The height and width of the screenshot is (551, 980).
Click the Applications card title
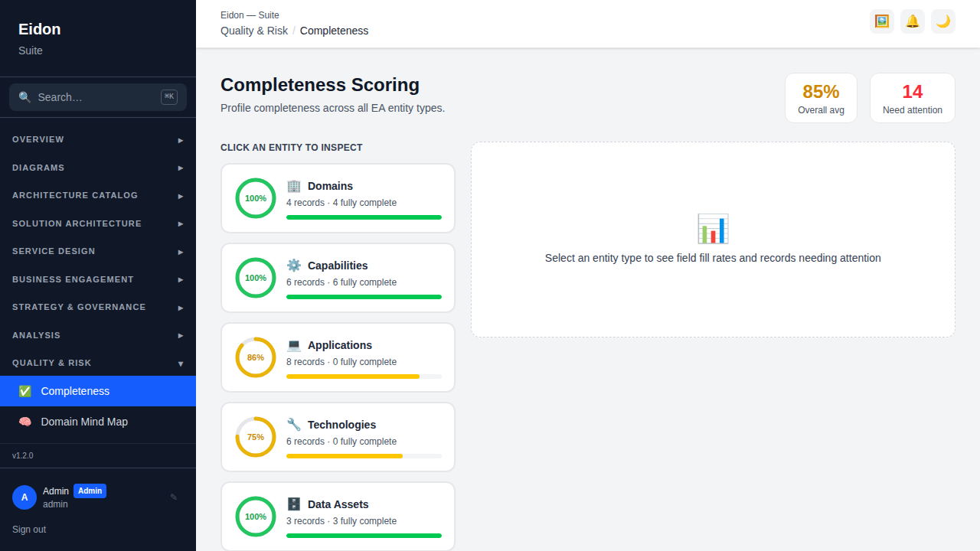pyautogui.click(x=340, y=345)
